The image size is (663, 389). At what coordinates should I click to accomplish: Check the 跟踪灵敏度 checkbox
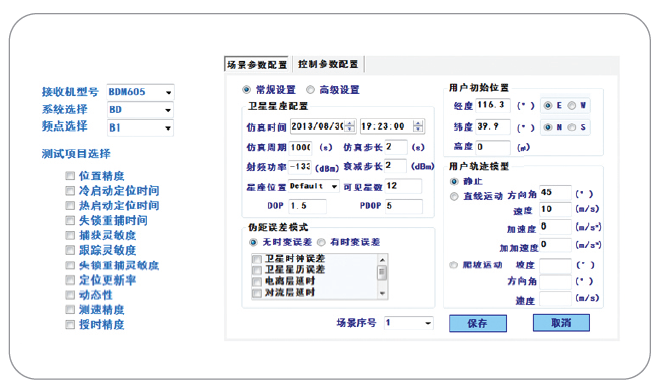pyautogui.click(x=70, y=250)
